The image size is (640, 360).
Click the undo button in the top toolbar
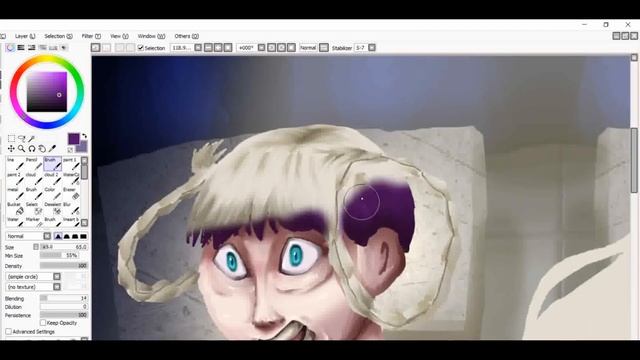tap(96, 48)
